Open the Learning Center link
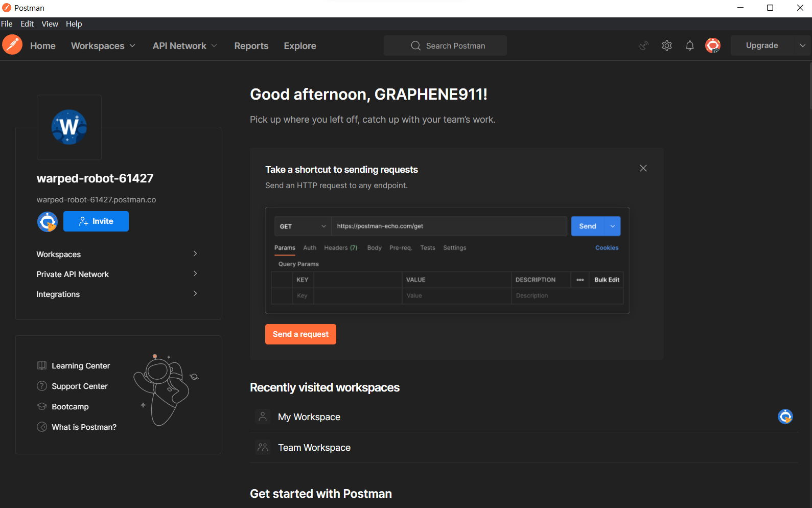 pos(81,366)
